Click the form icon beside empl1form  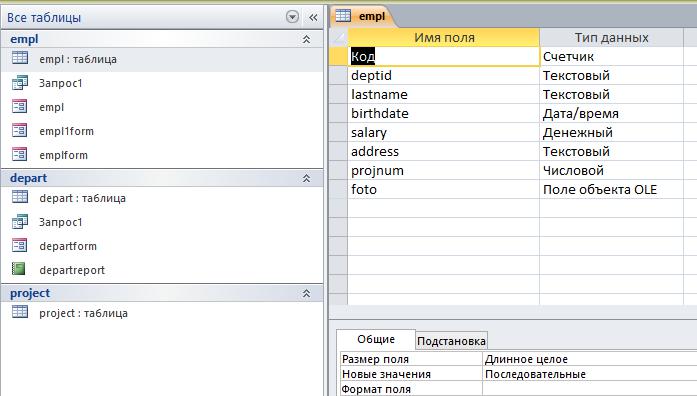click(20, 131)
